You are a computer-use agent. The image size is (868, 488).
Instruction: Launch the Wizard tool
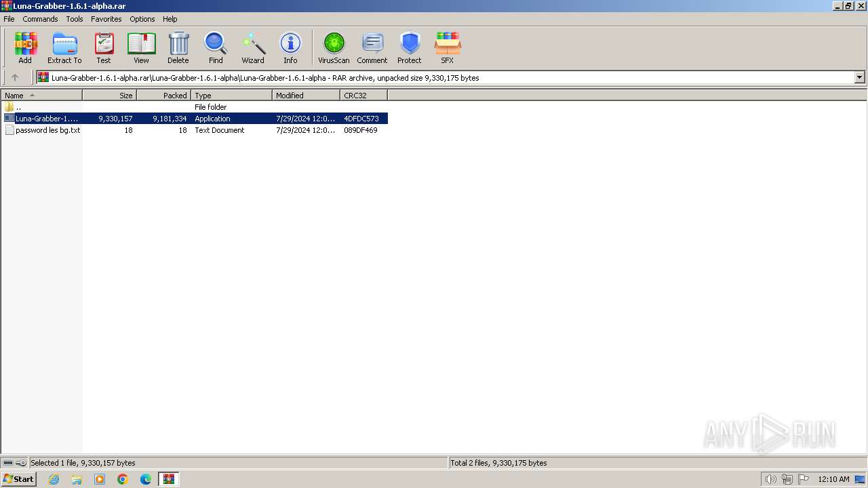(253, 47)
